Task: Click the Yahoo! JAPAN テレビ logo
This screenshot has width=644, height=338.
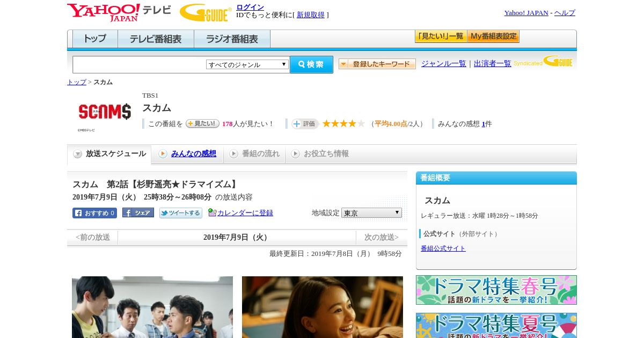Action: pyautogui.click(x=119, y=12)
